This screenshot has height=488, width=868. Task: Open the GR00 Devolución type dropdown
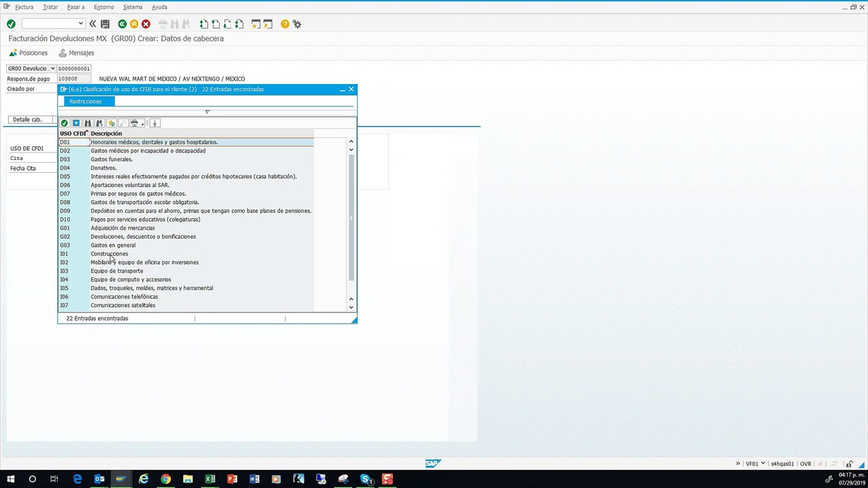tap(52, 68)
